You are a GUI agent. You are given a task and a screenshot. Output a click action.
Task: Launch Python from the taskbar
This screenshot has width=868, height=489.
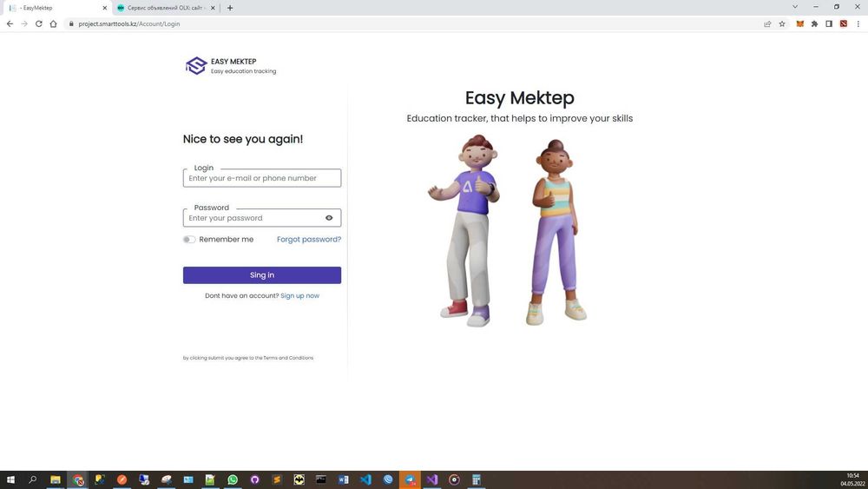(x=100, y=479)
